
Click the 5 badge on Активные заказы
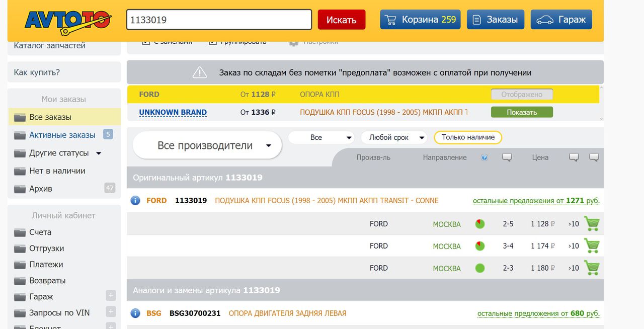[x=108, y=134]
